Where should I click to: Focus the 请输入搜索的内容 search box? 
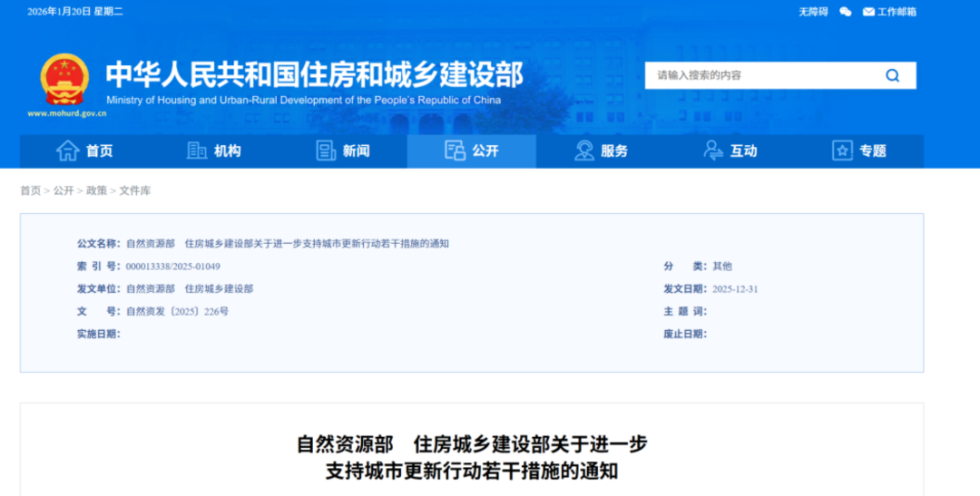(x=762, y=75)
